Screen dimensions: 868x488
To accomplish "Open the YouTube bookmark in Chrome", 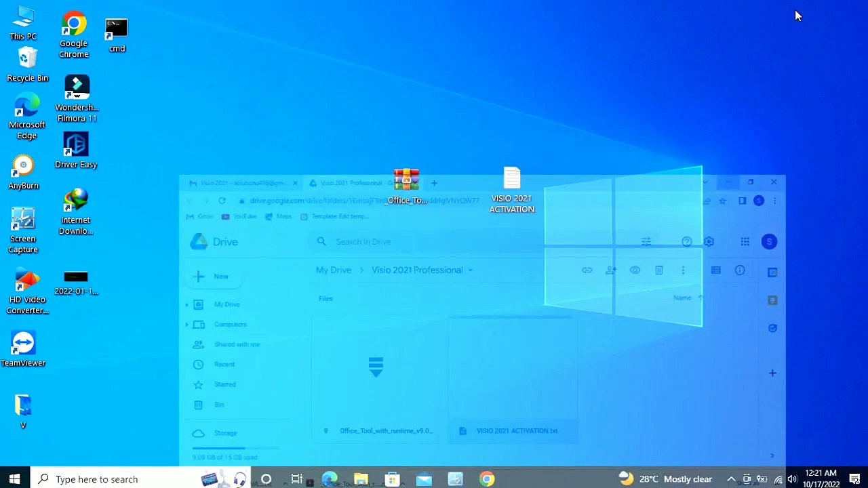I will [x=239, y=216].
